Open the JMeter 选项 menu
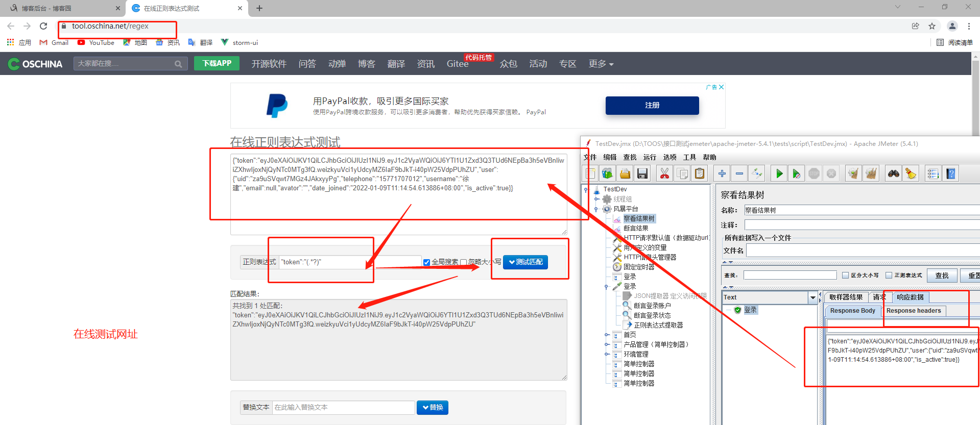This screenshot has width=980, height=425. coord(670,157)
